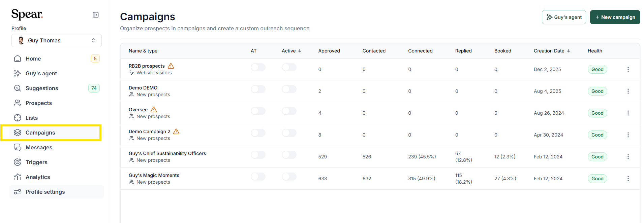Open the Guy's agent button in the header
This screenshot has height=223, width=644.
[564, 17]
